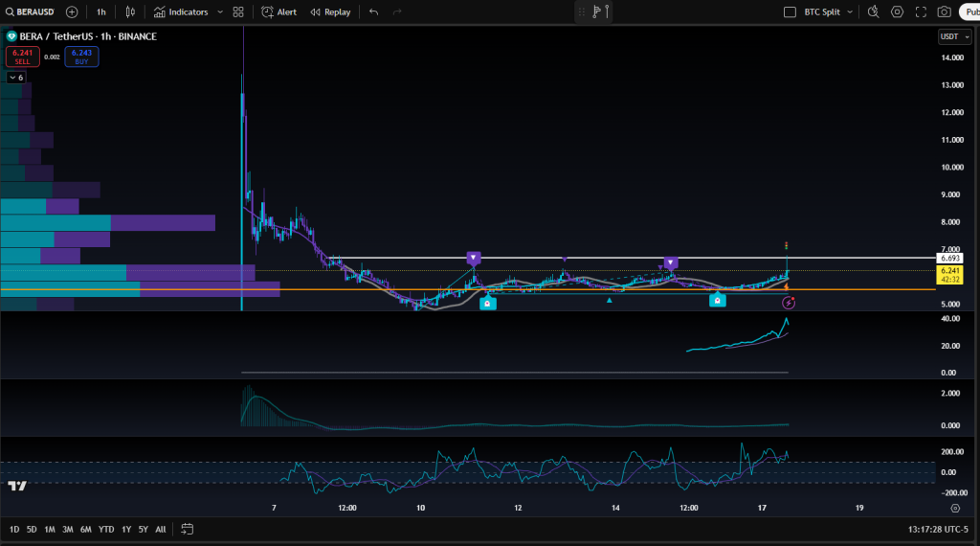Select the 6.693 white line price label
Screen dimensions: 980x546
[950, 258]
